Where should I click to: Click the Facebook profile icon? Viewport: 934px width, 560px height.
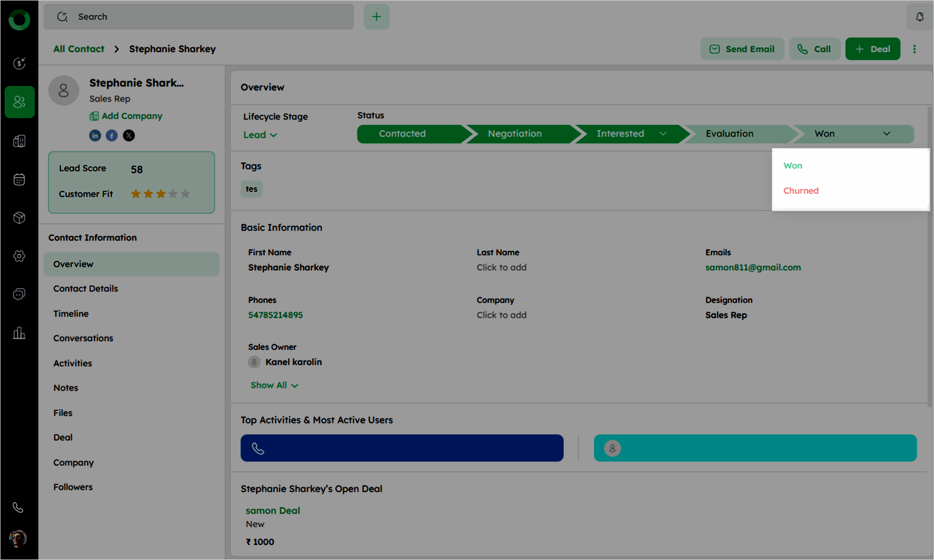click(x=112, y=136)
